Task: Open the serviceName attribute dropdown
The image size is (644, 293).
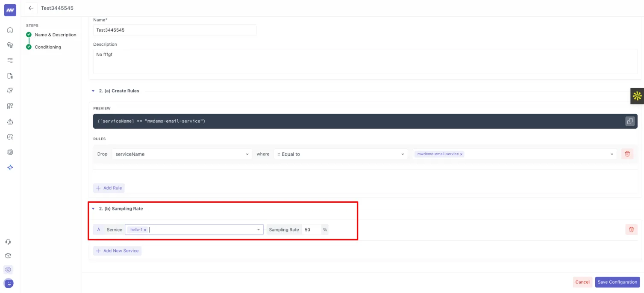Action: [182, 154]
